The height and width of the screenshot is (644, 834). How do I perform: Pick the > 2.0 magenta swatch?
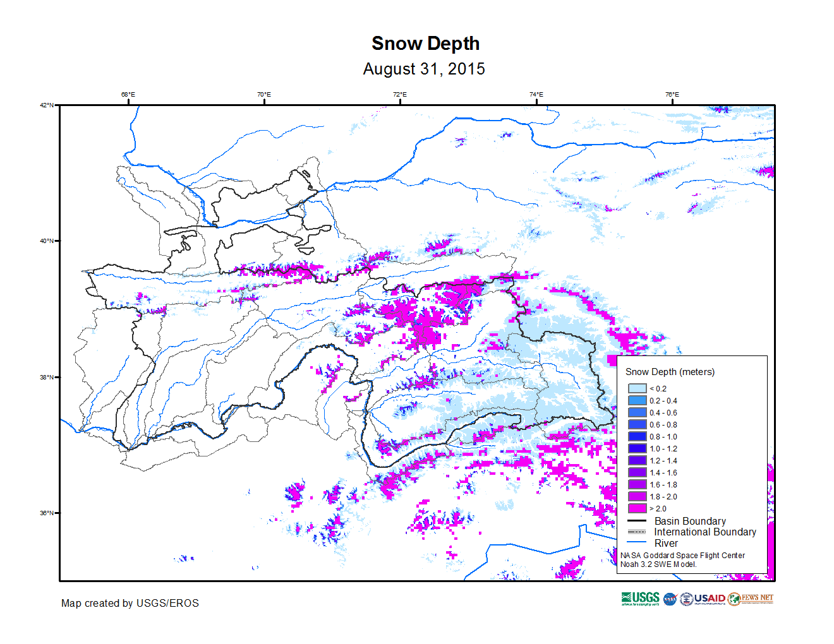click(637, 508)
